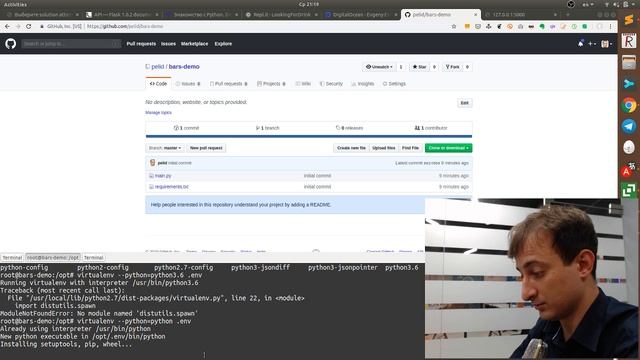This screenshot has height=360, width=640.
Task: Click the watchers count next to Unwatch
Action: click(401, 67)
